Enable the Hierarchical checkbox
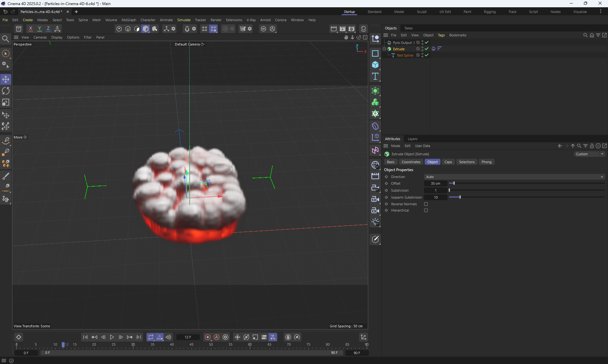The width and height of the screenshot is (608, 364). [x=426, y=210]
